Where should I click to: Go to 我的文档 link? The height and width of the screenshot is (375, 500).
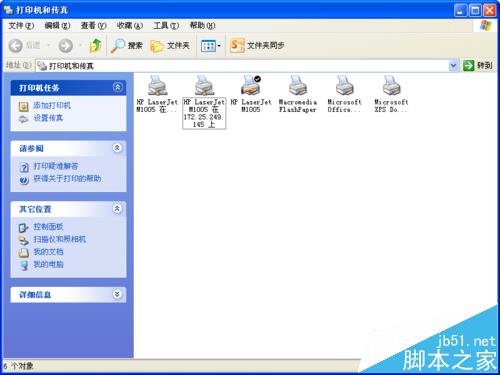click(48, 252)
